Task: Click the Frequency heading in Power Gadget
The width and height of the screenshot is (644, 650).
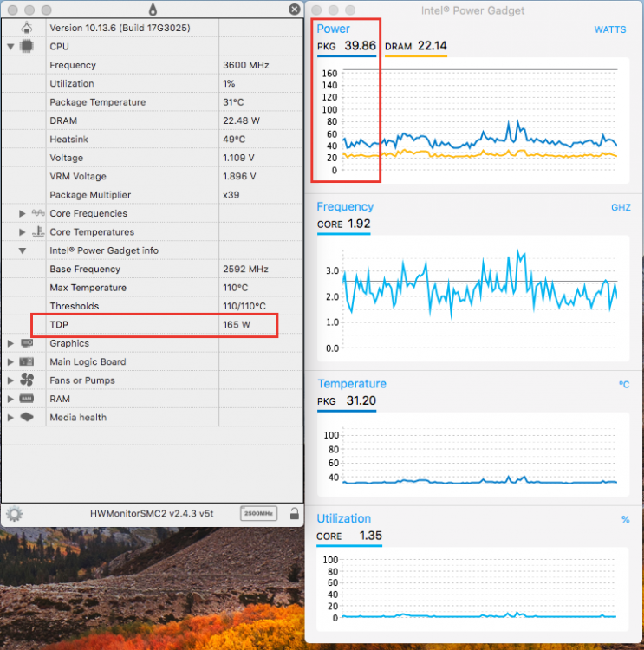Action: pos(345,206)
